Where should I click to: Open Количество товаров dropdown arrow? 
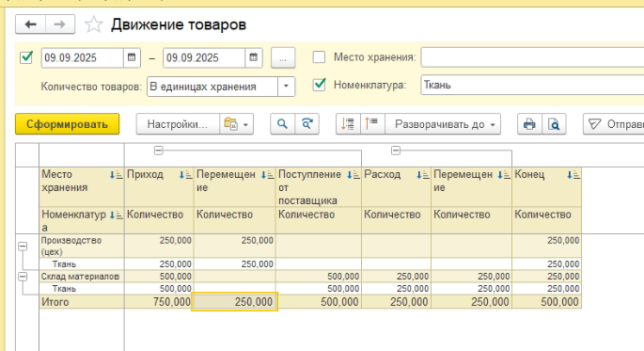point(286,87)
